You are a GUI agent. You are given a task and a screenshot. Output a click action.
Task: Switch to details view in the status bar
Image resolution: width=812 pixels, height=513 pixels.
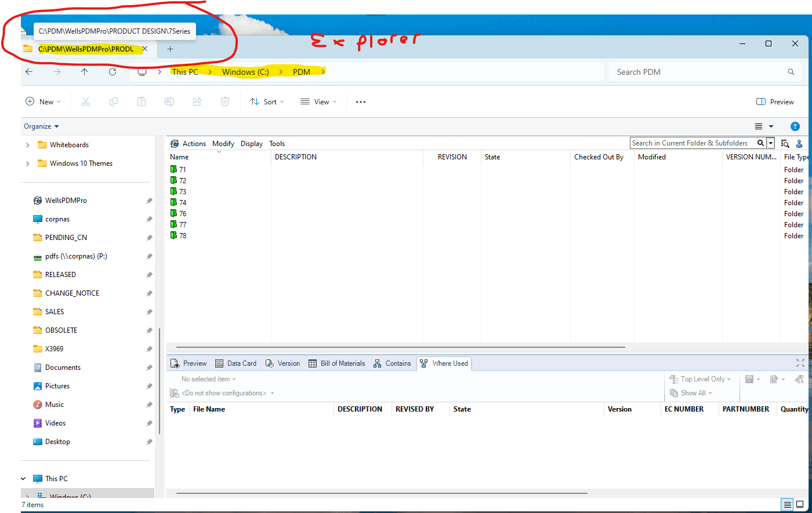tap(787, 504)
